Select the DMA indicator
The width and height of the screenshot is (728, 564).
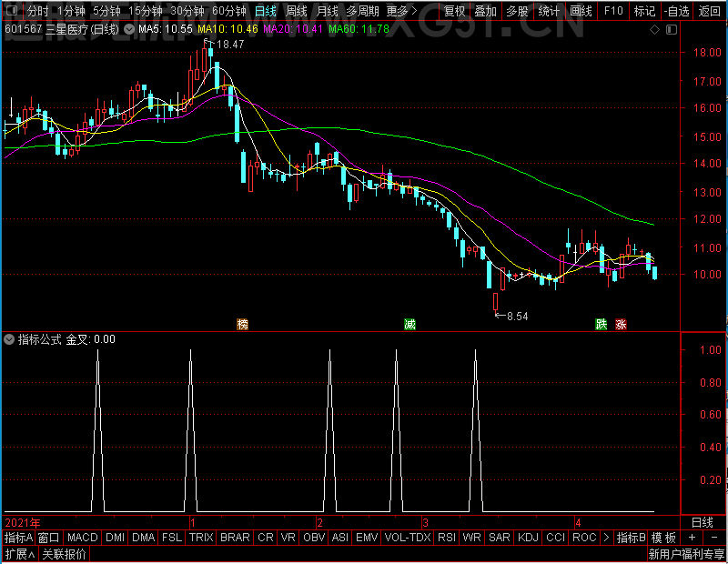pyautogui.click(x=143, y=538)
